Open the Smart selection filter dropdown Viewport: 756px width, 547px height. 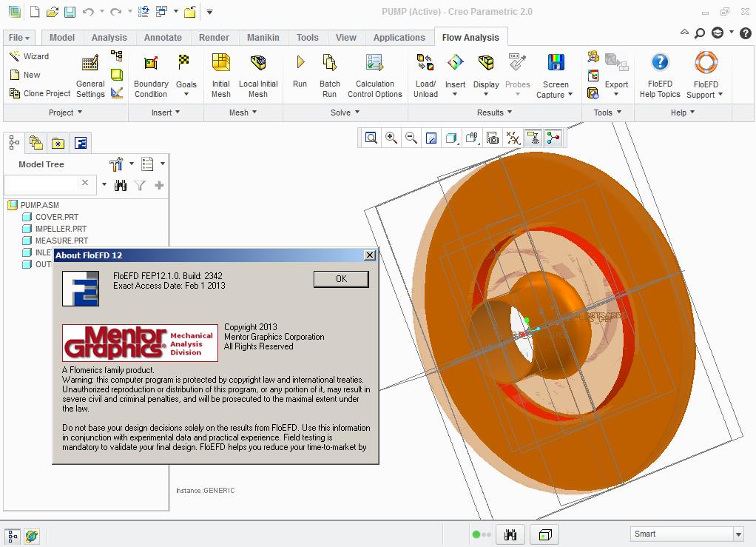(738, 533)
